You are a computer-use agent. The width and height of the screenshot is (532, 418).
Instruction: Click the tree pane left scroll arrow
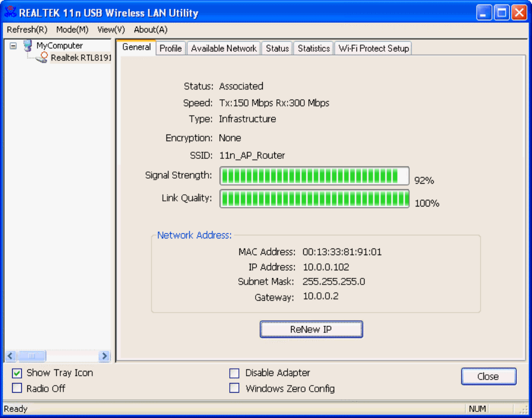click(x=10, y=356)
